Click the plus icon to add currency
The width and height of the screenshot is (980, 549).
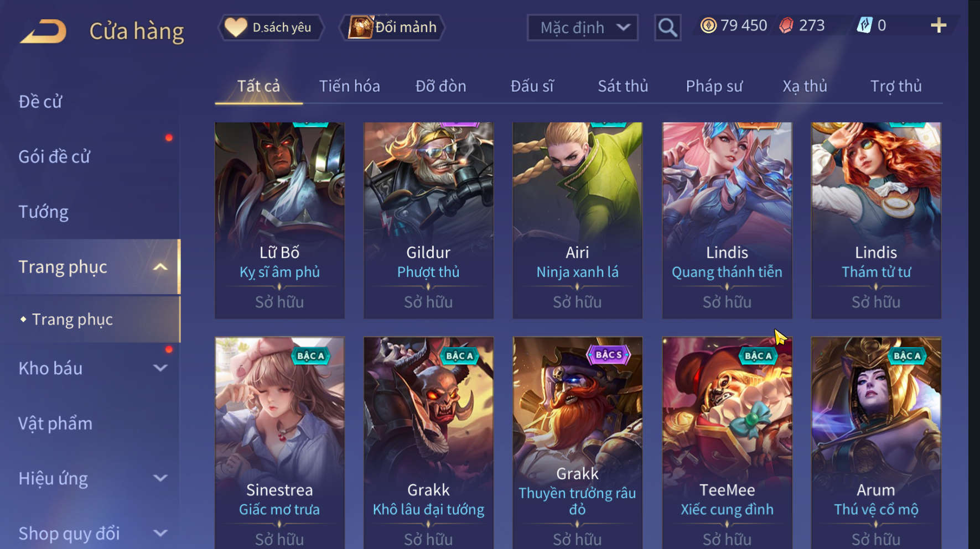click(x=938, y=25)
